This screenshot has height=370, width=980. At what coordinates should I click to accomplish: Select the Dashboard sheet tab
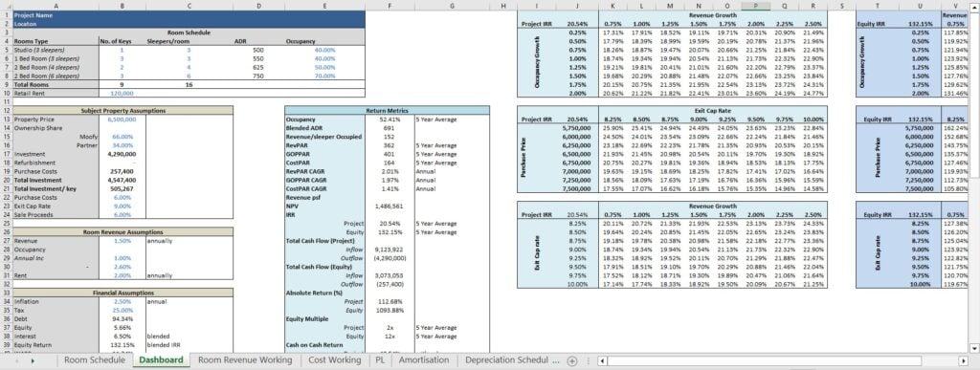pyautogui.click(x=161, y=360)
